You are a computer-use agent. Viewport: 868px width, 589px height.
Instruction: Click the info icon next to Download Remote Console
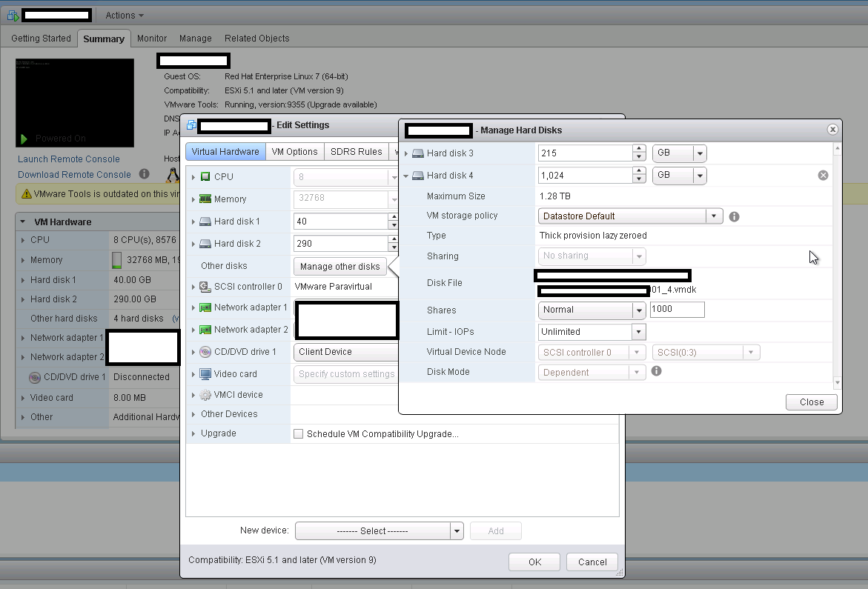pyautogui.click(x=145, y=173)
